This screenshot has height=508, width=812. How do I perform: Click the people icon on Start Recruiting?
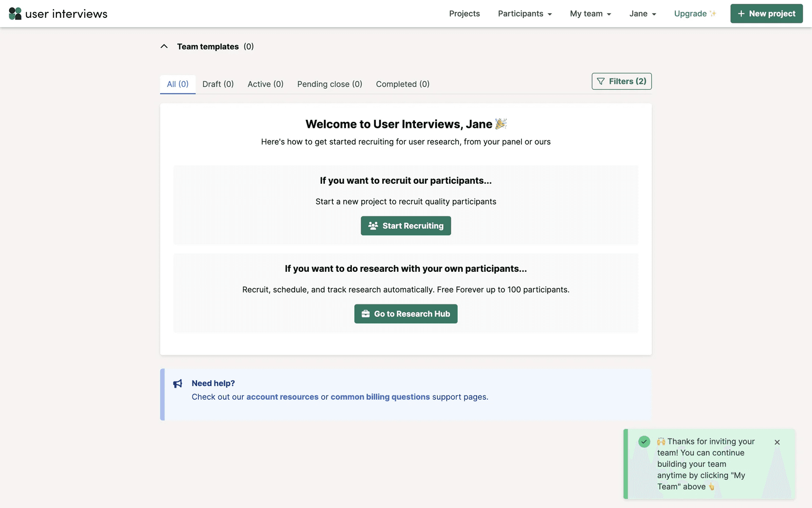coord(373,226)
